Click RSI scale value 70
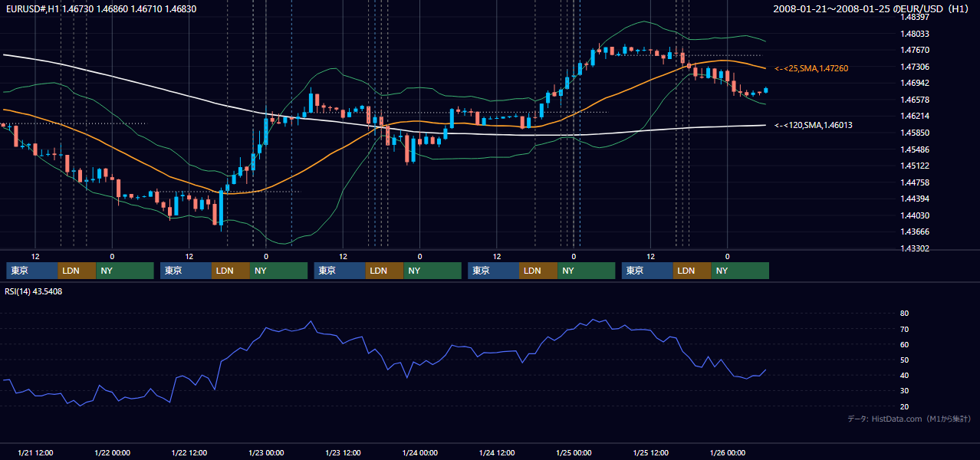Screen dimensions: 980x460 tap(904, 329)
